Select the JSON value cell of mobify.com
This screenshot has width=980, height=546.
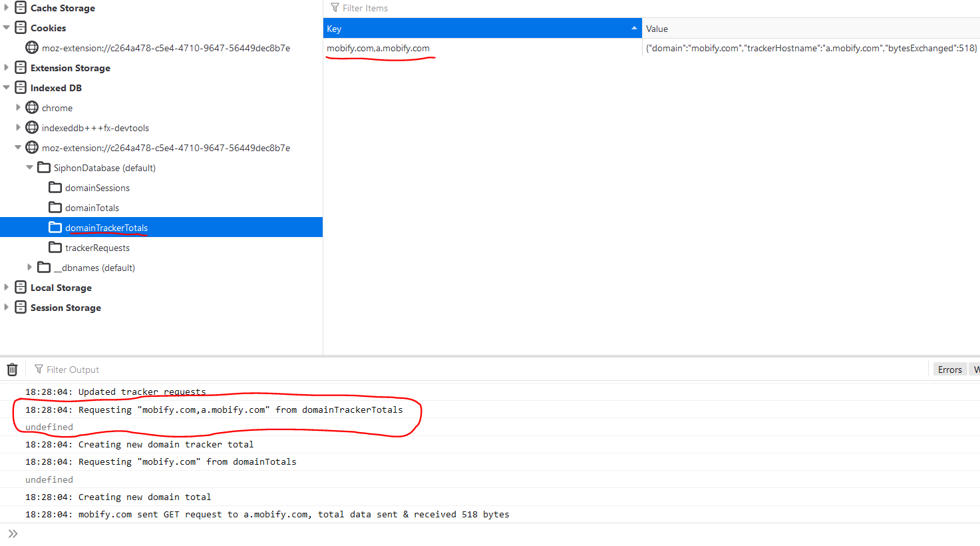click(811, 48)
